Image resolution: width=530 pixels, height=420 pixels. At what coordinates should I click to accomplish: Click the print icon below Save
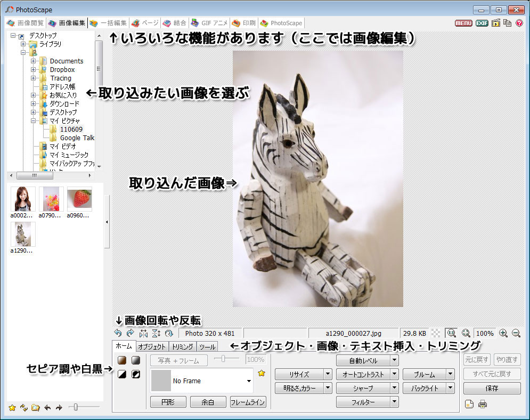pyautogui.click(x=483, y=404)
